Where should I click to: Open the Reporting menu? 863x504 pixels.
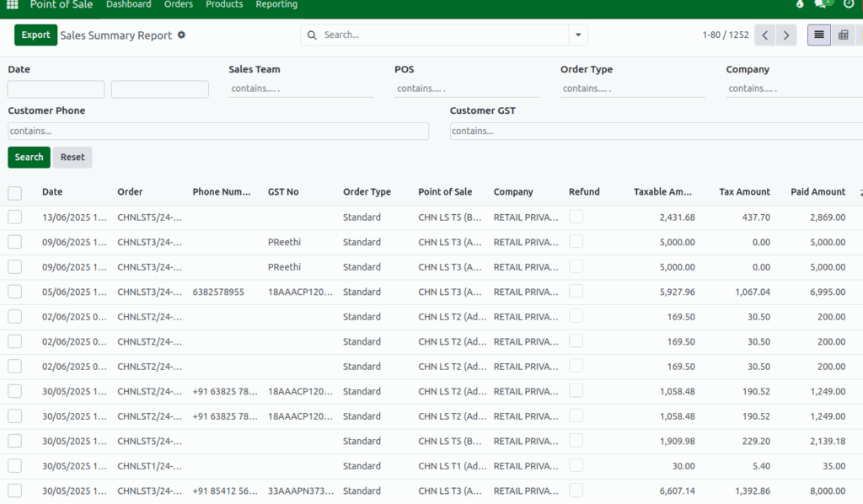(276, 5)
